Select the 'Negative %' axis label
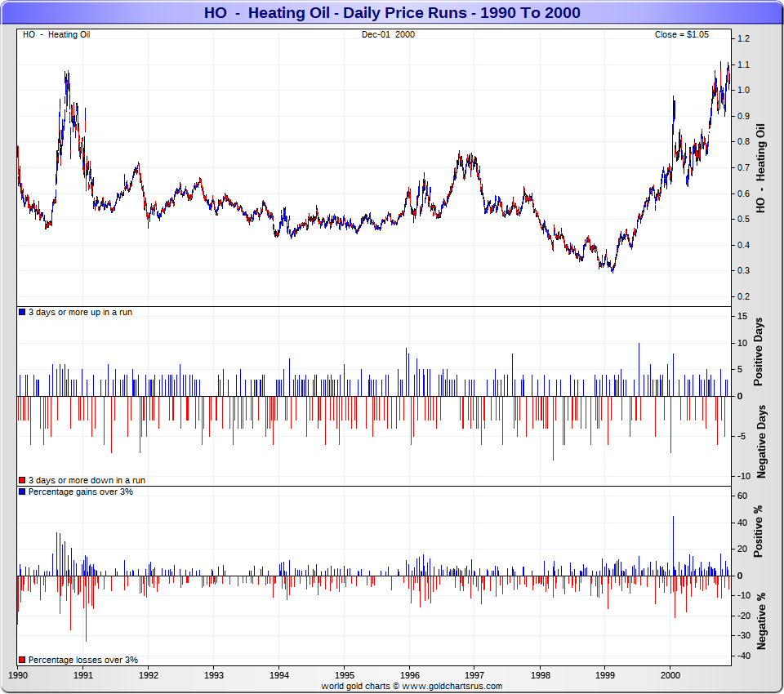The width and height of the screenshot is (784, 694). (x=760, y=621)
